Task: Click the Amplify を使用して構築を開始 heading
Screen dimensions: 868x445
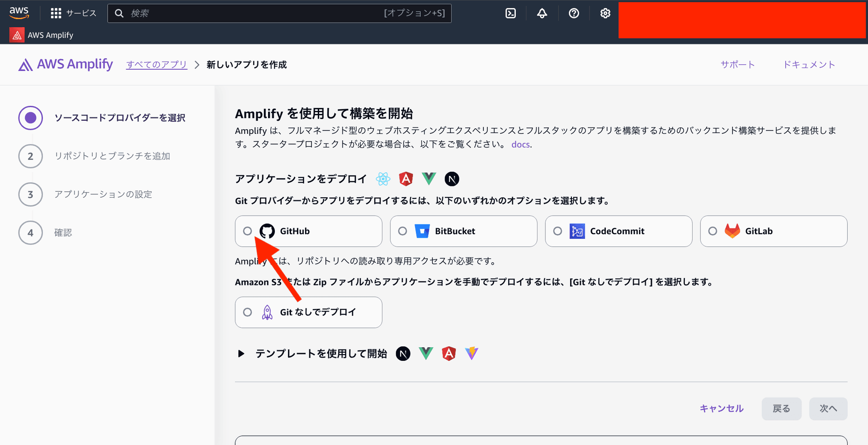Action: click(x=324, y=114)
